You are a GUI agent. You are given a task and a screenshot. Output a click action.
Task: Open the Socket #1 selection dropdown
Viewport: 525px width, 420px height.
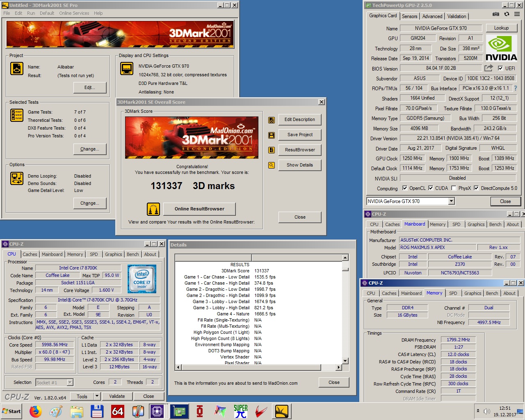[70, 382]
